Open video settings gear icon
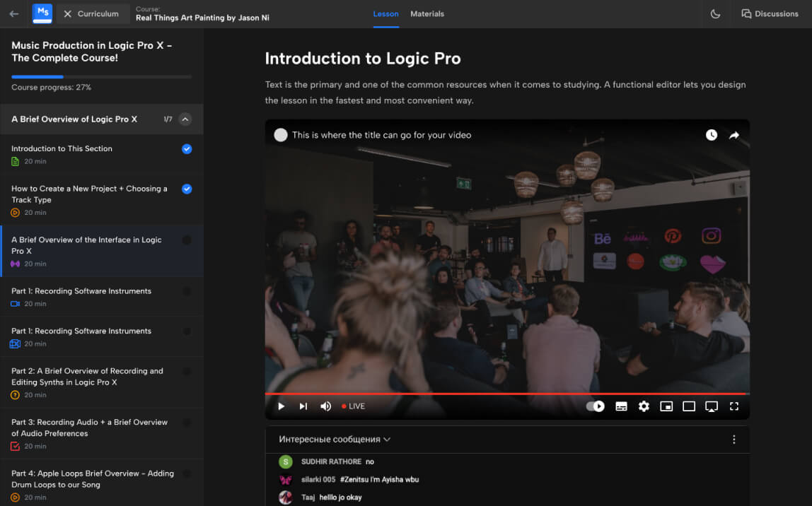Image resolution: width=812 pixels, height=506 pixels. (644, 406)
